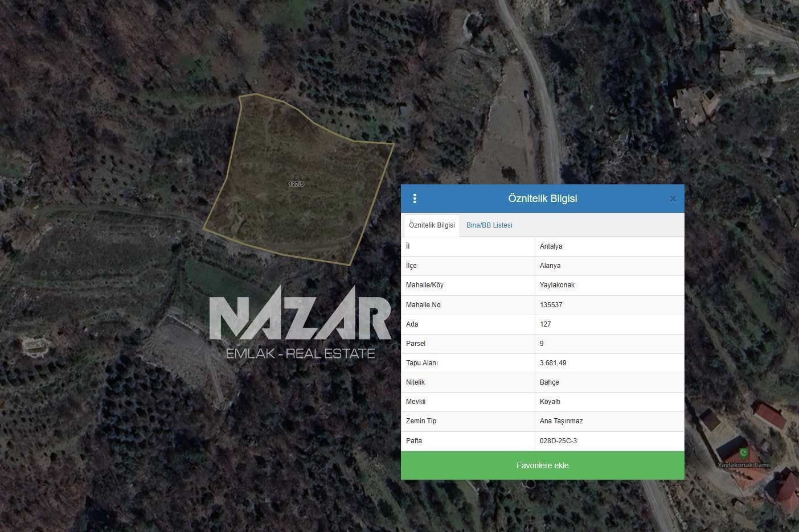Screen dimensions: 799x532
Task: Select the Ada value 127
Action: point(545,324)
